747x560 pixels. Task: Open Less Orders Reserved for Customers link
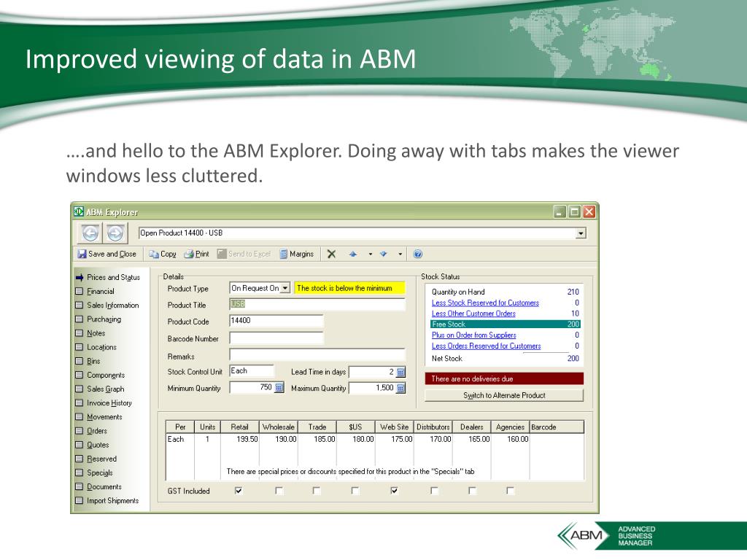(486, 346)
